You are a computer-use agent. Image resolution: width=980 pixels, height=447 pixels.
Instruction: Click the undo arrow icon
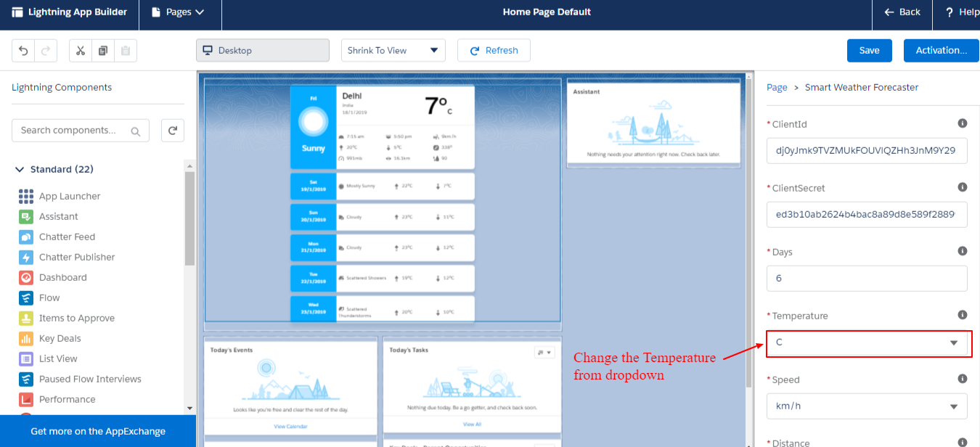23,51
